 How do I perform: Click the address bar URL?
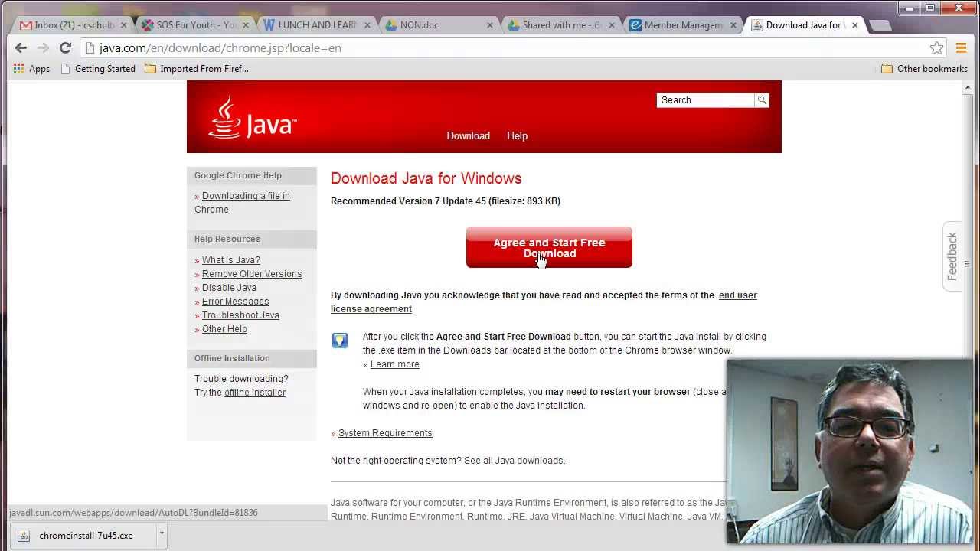tap(220, 47)
